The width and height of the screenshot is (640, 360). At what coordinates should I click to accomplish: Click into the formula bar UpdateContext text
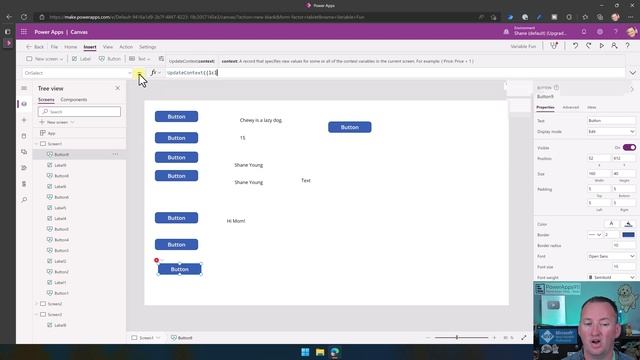coord(192,73)
